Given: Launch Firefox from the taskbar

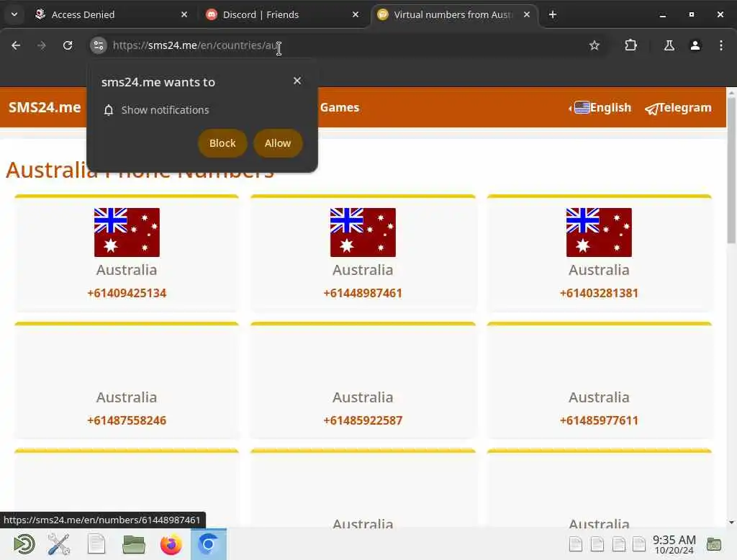Looking at the screenshot, I should tap(171, 544).
